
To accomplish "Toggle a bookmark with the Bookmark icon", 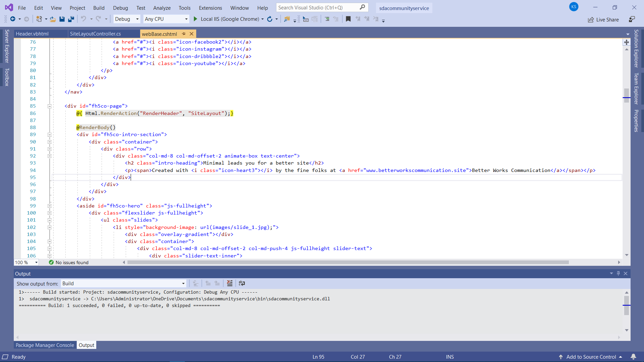I will (x=348, y=19).
